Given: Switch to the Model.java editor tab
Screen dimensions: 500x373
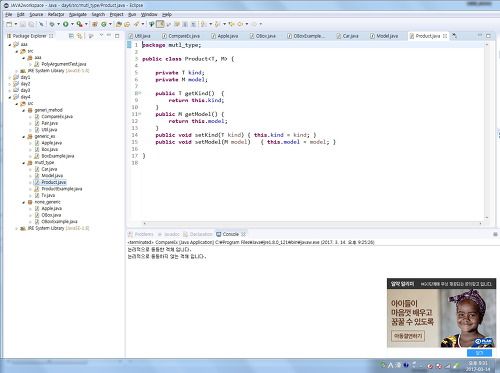Looking at the screenshot, I should coord(384,36).
